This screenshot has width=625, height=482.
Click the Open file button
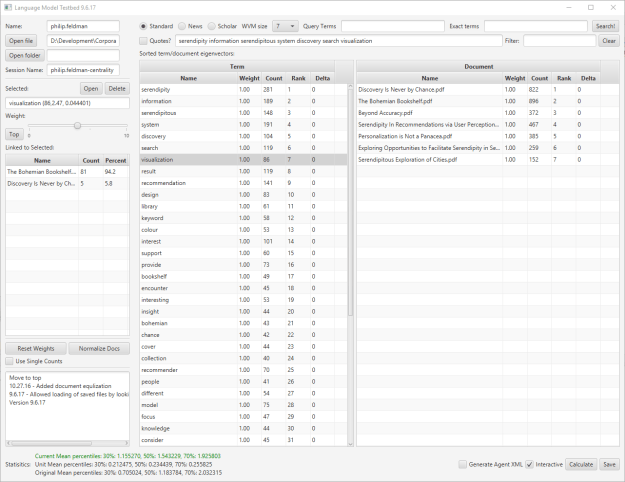(x=21, y=40)
